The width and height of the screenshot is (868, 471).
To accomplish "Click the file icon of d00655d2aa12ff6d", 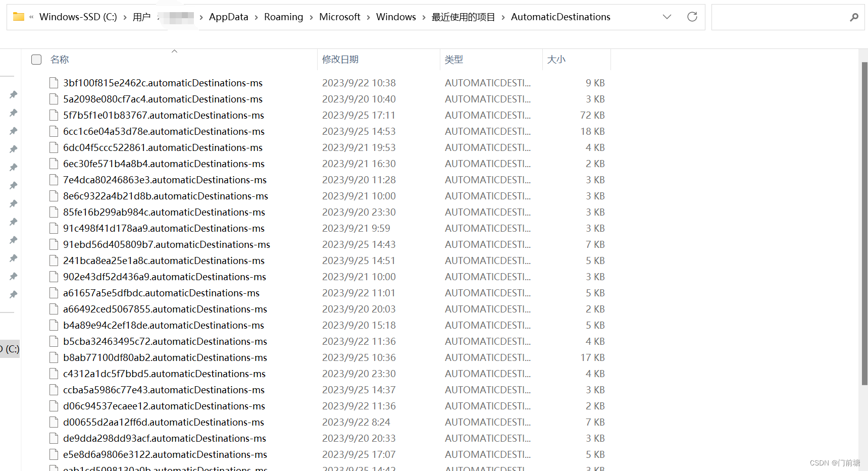I will (54, 422).
